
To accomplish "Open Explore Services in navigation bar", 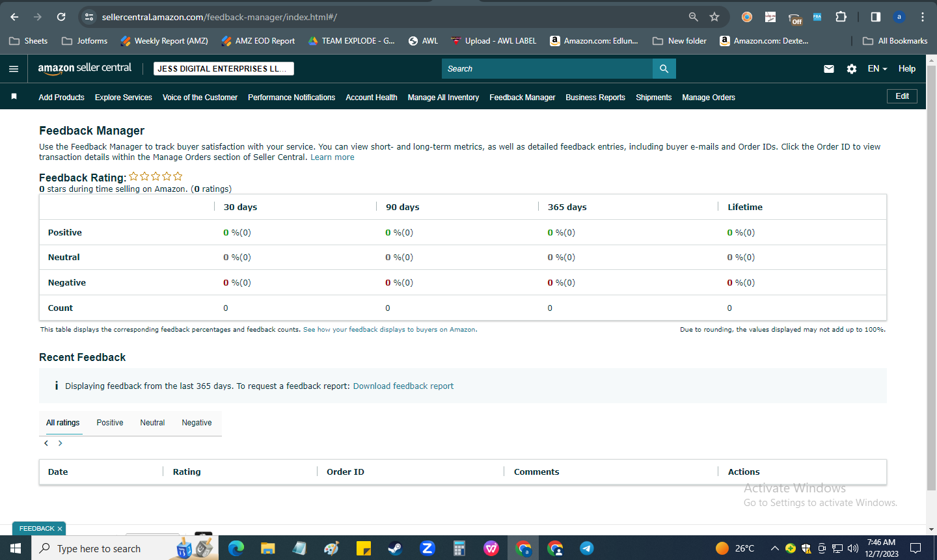I will pyautogui.click(x=123, y=98).
